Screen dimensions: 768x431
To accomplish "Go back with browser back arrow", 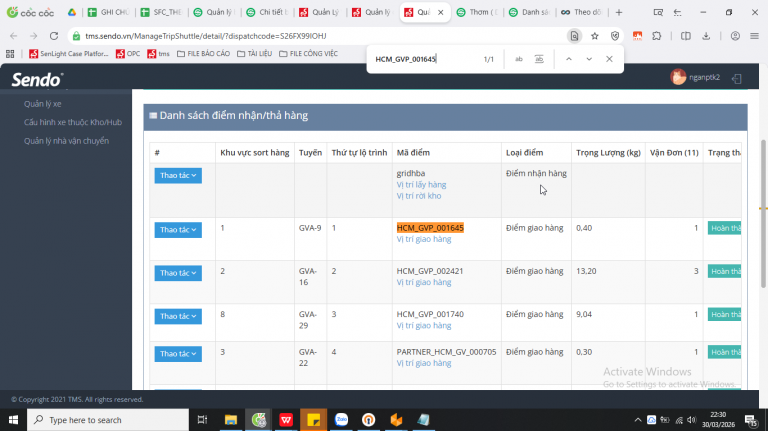I will [x=14, y=36].
